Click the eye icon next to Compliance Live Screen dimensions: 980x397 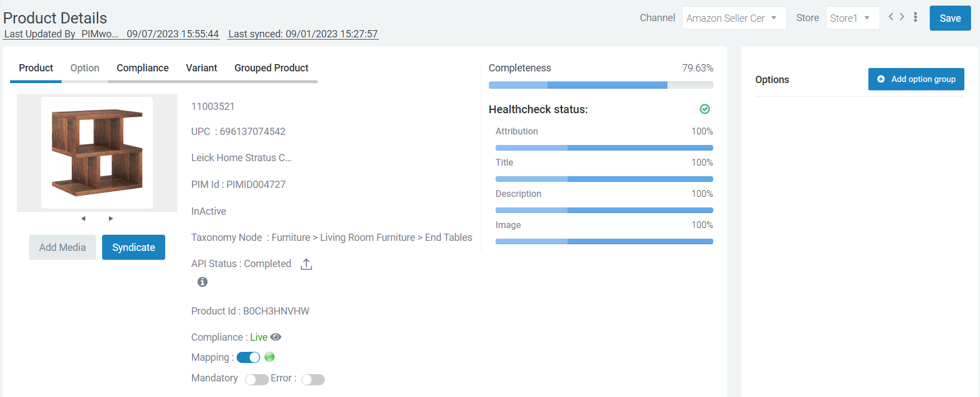tap(276, 337)
